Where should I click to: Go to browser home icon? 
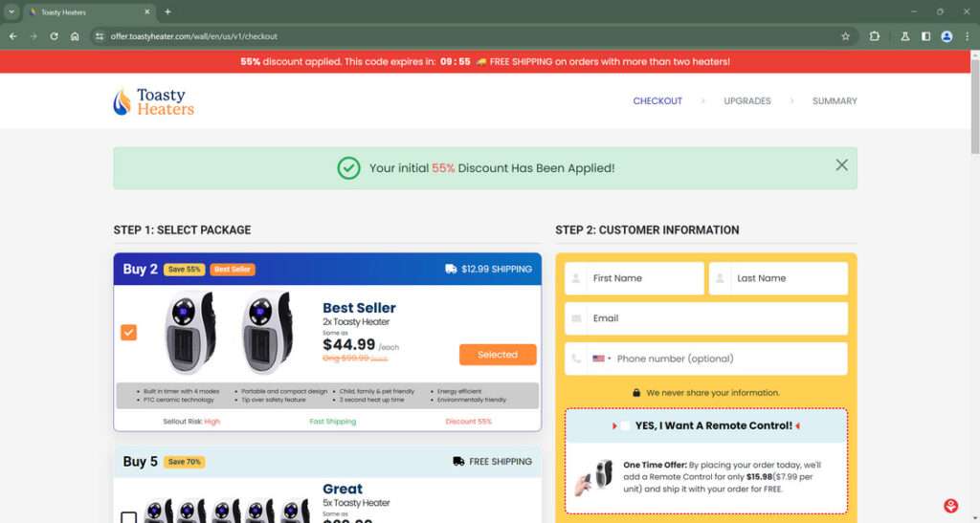[x=75, y=36]
